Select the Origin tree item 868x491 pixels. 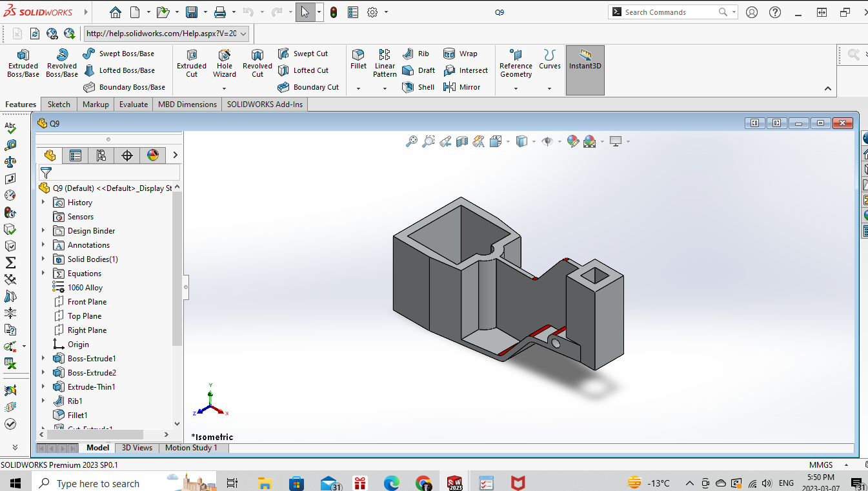click(71, 344)
